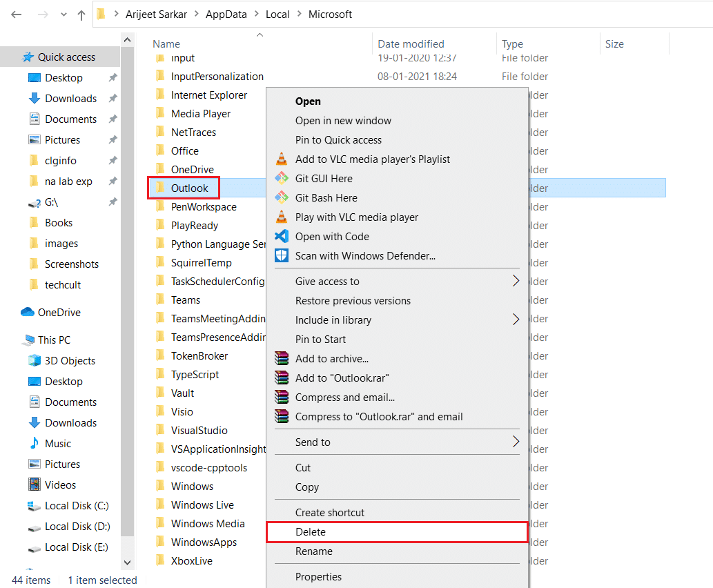This screenshot has width=713, height=588.
Task: Open pinned Desktop under Quick access
Action: (x=64, y=78)
